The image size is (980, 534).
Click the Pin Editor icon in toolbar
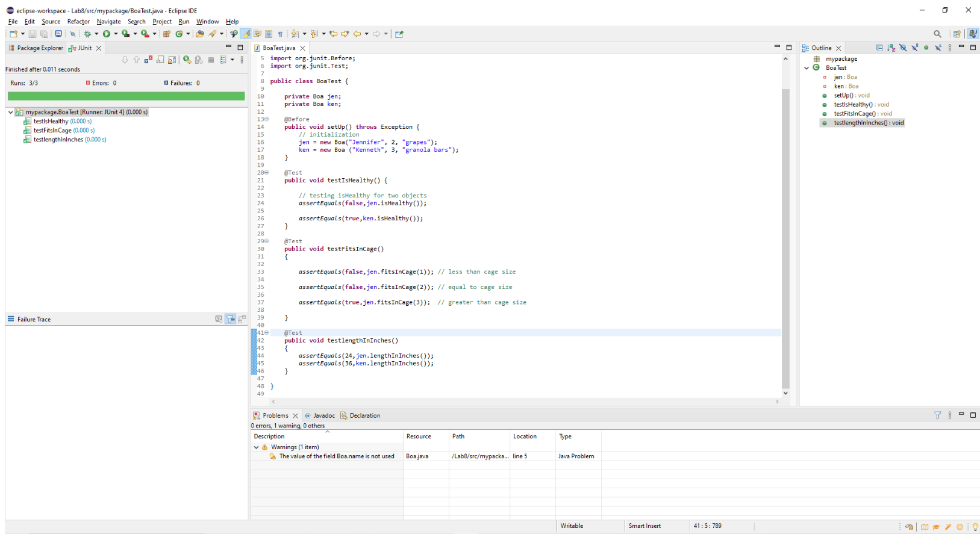coord(399,34)
